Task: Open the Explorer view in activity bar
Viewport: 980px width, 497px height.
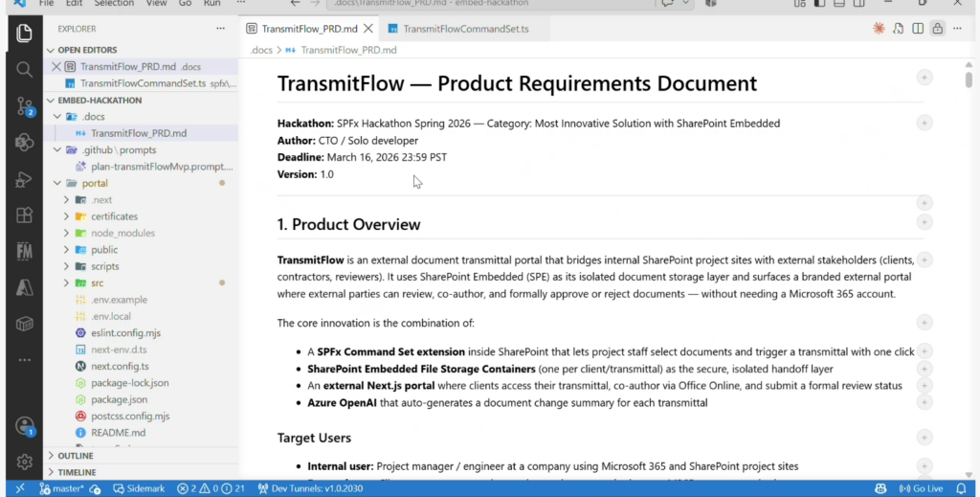Action: click(24, 33)
